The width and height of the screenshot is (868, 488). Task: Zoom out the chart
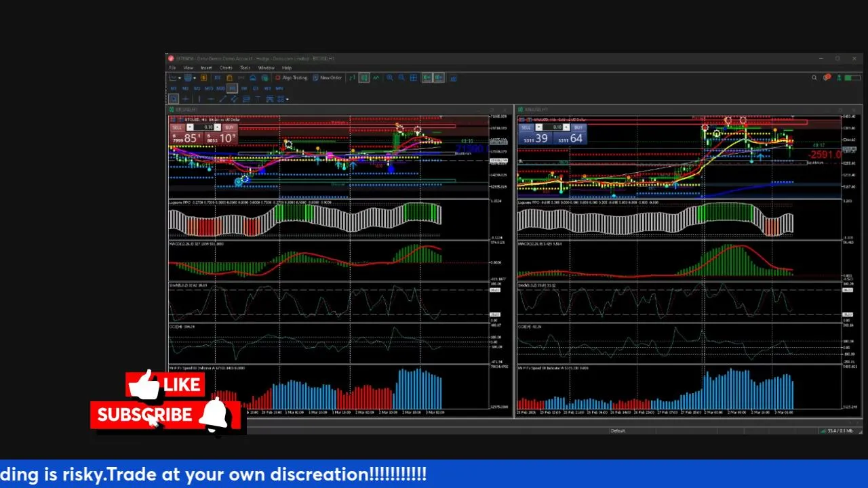point(401,78)
